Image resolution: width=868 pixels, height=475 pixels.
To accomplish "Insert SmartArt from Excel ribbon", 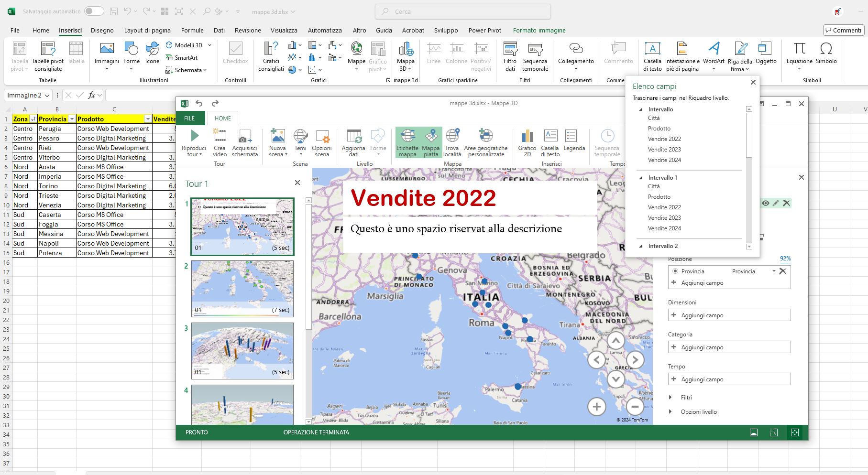I will click(x=182, y=57).
